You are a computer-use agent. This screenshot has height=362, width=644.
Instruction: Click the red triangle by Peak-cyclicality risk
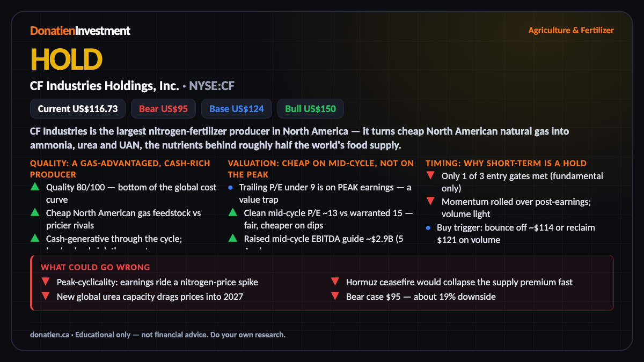(x=46, y=282)
